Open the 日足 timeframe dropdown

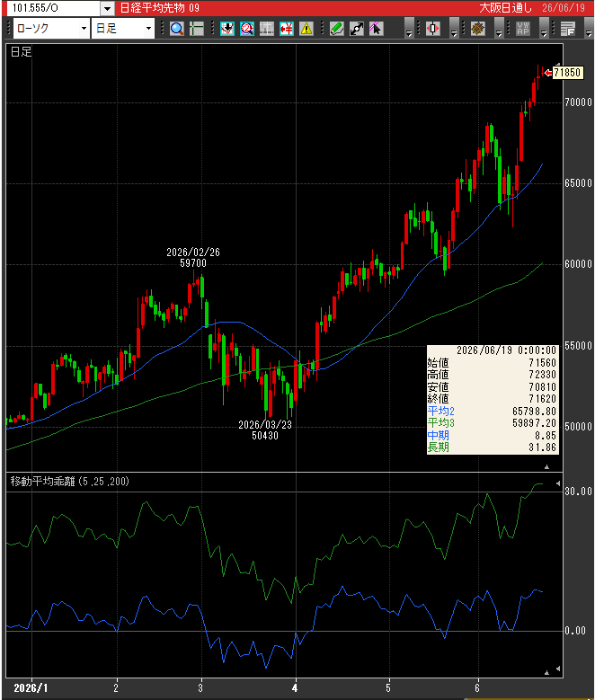[x=149, y=29]
